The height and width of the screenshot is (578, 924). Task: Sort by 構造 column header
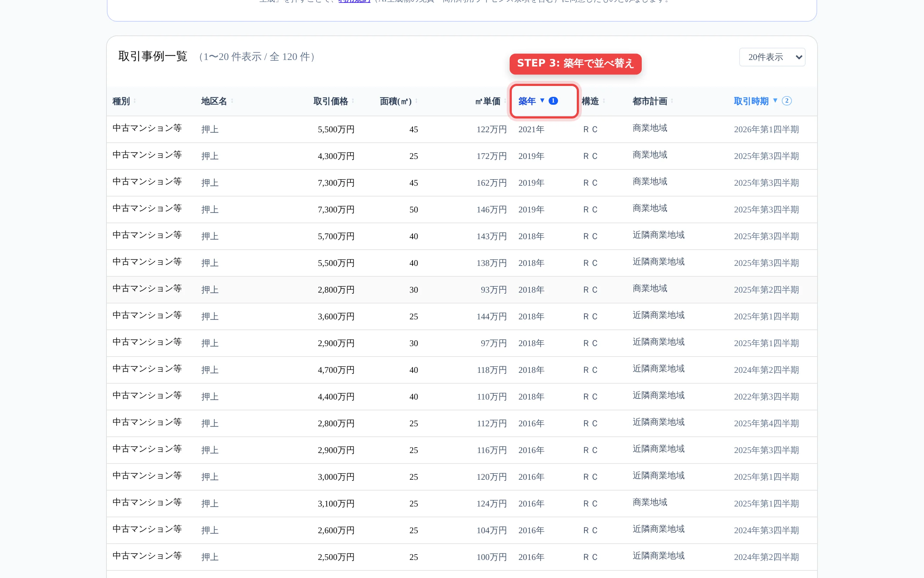593,101
